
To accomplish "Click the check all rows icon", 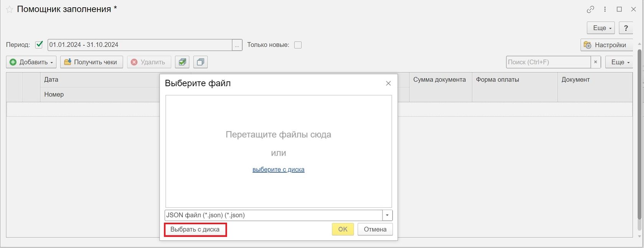I will 182,62.
